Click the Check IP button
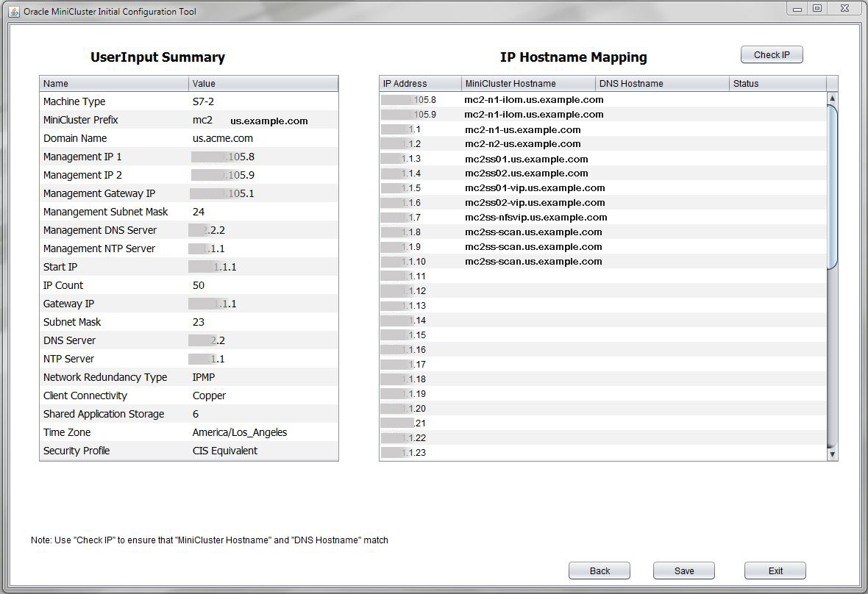The height and width of the screenshot is (594, 868). coord(771,54)
